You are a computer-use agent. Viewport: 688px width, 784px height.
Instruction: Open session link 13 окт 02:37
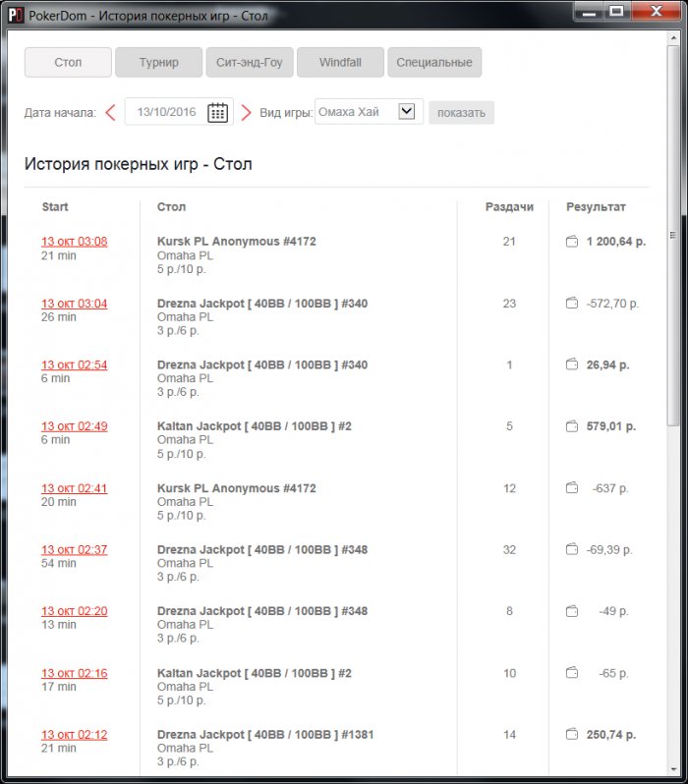tap(74, 550)
